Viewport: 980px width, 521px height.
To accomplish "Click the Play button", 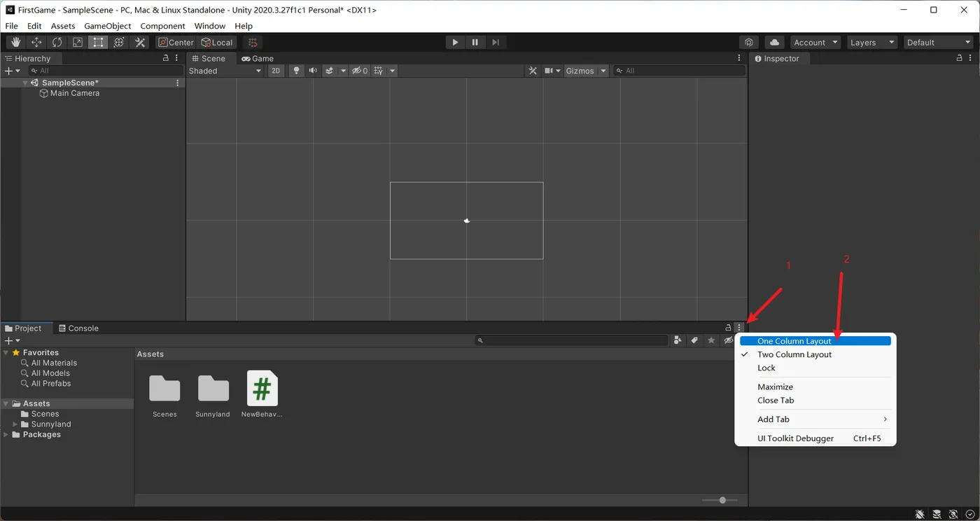I will 455,43.
